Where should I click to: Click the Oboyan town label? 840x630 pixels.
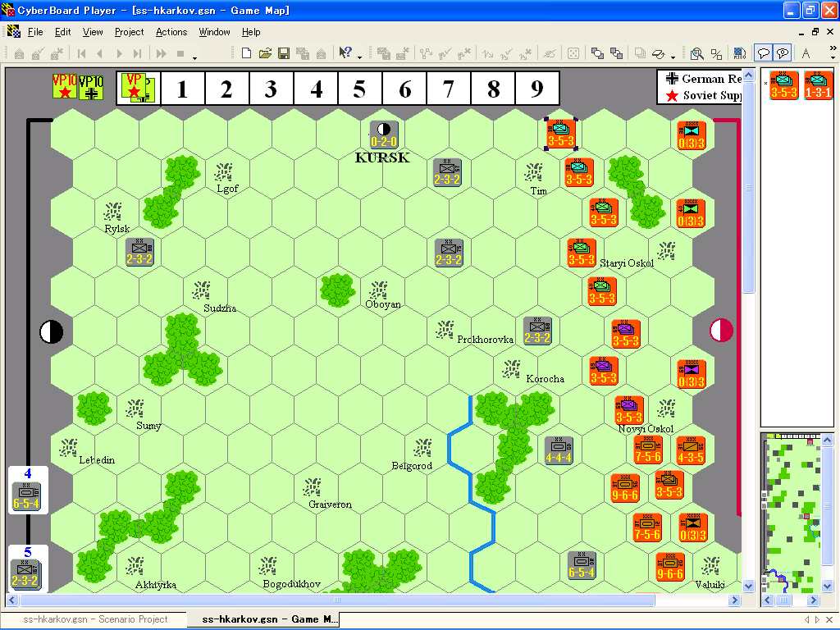[x=383, y=304]
